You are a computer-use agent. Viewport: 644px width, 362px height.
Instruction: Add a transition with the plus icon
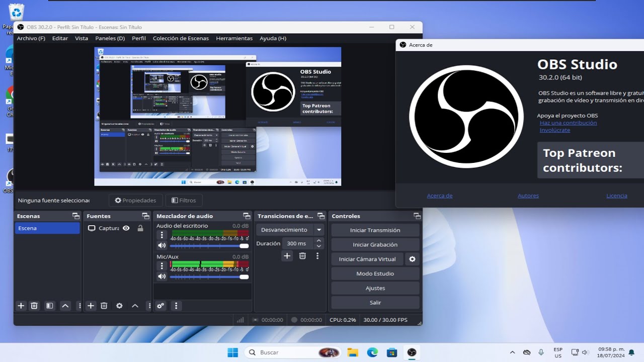287,256
